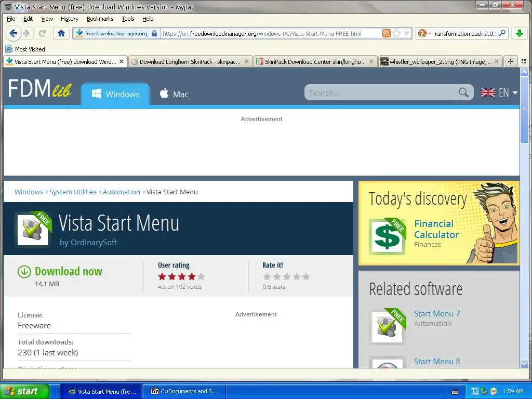Rate five stars under Rate it
The width and height of the screenshot is (532, 399).
(307, 276)
